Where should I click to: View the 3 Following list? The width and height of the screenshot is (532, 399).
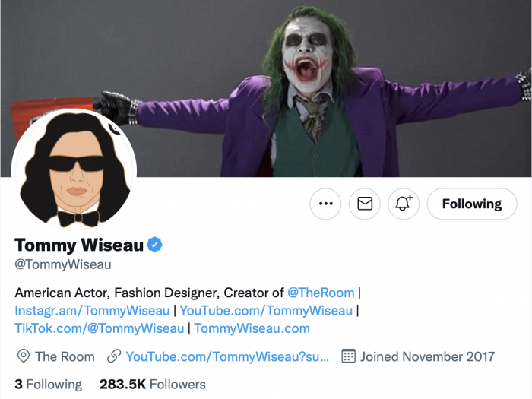[49, 384]
